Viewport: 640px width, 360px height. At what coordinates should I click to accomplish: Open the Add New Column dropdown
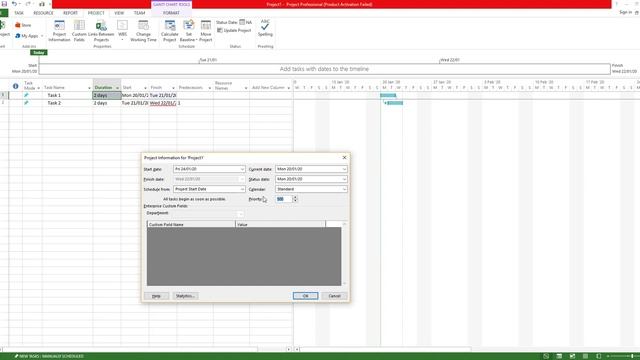(288, 88)
